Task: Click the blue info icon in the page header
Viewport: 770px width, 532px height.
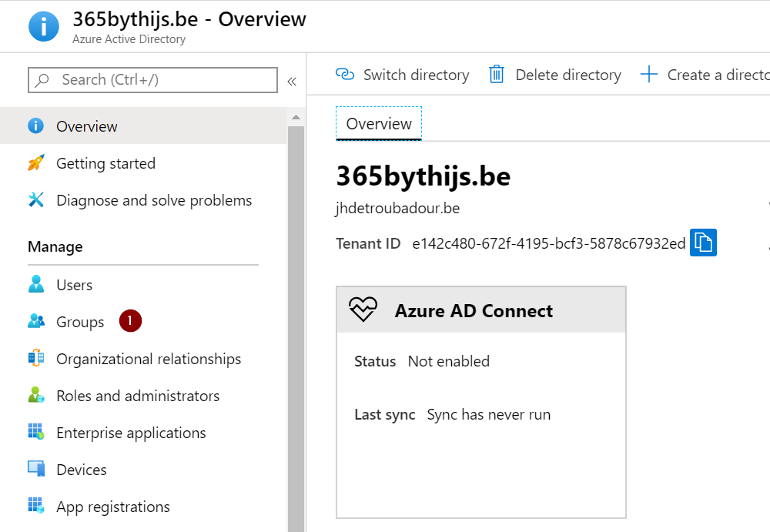Action: tap(44, 26)
